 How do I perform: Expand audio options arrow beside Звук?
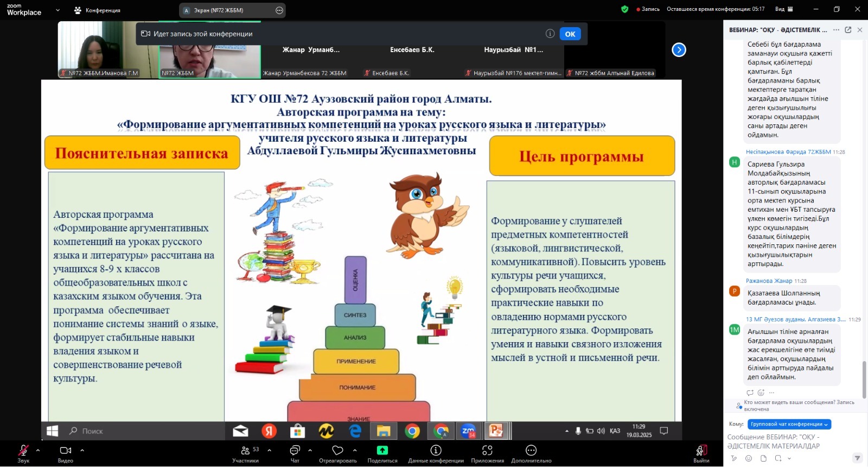click(38, 450)
